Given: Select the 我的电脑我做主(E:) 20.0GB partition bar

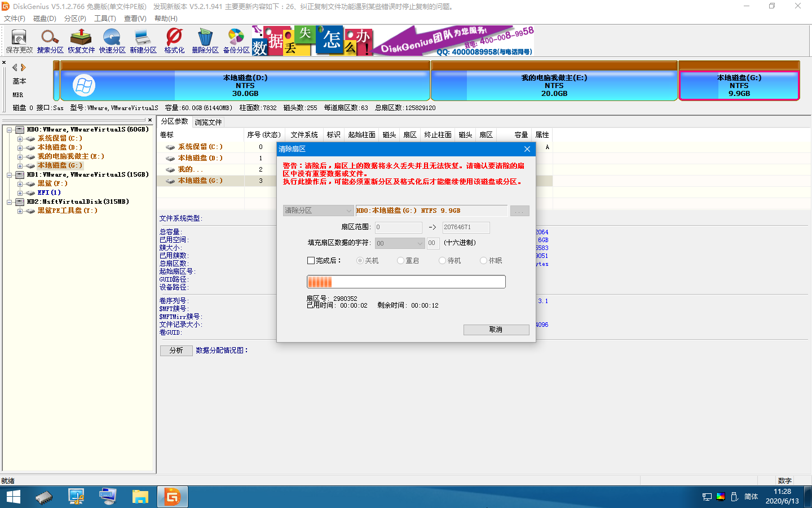Looking at the screenshot, I should pos(554,81).
